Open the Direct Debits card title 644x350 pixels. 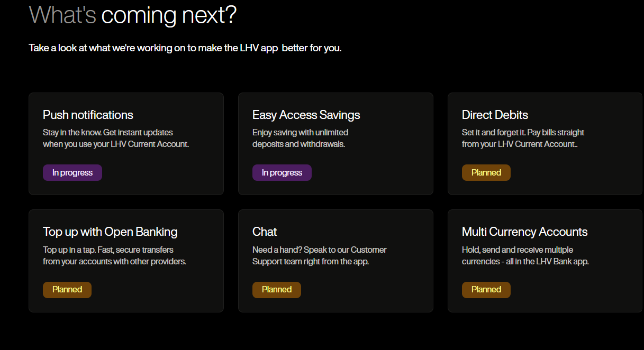coord(495,115)
